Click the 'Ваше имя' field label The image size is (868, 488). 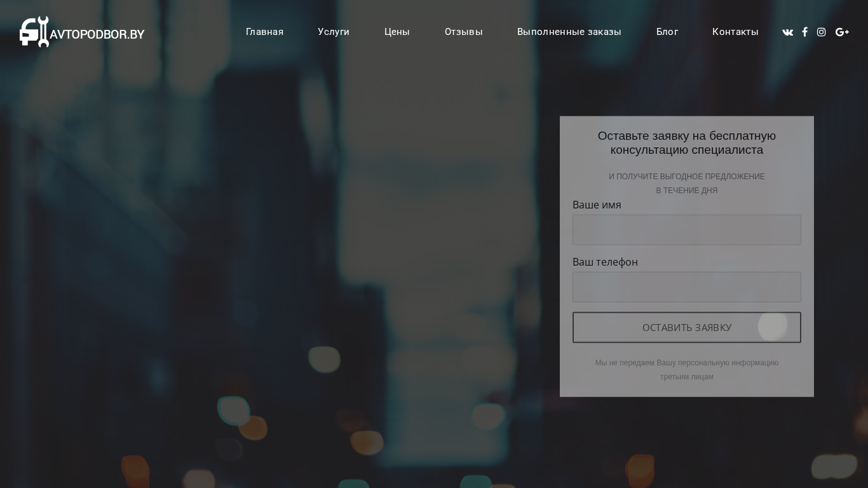(597, 205)
